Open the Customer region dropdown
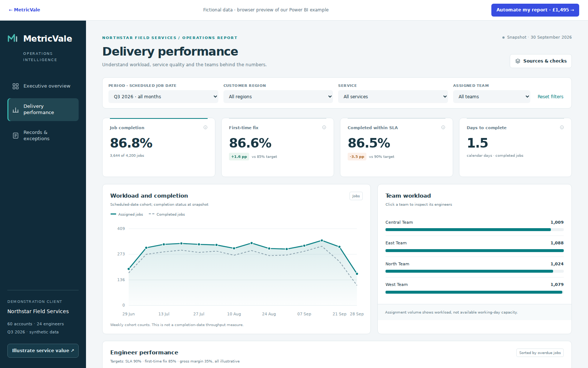 click(x=278, y=97)
